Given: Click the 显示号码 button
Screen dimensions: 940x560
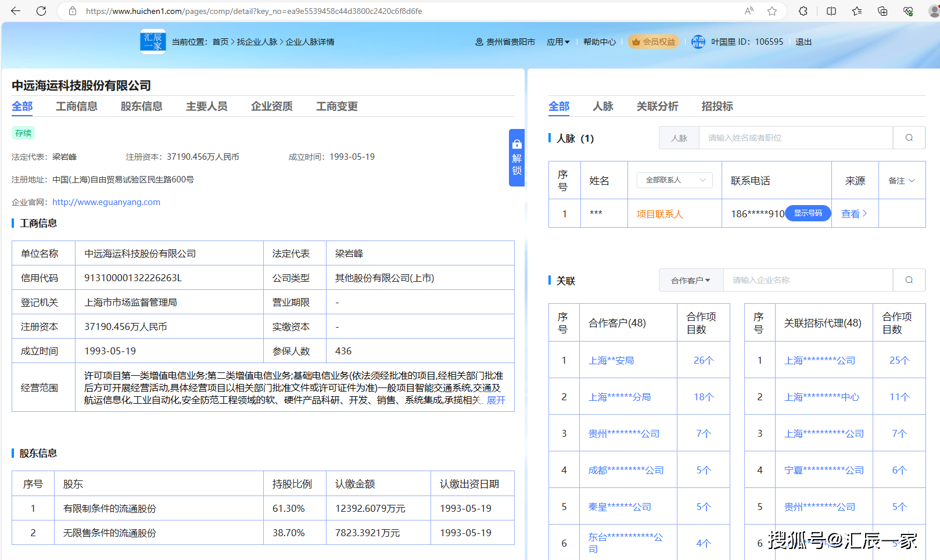Looking at the screenshot, I should click(x=808, y=213).
